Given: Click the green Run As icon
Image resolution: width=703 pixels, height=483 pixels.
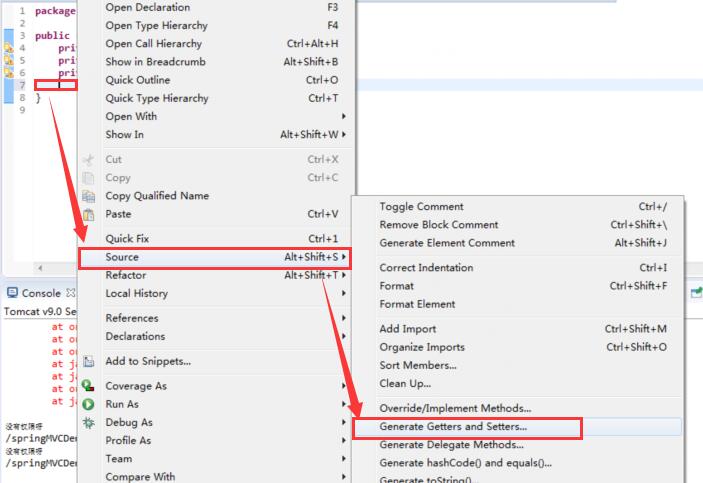Looking at the screenshot, I should tap(88, 404).
